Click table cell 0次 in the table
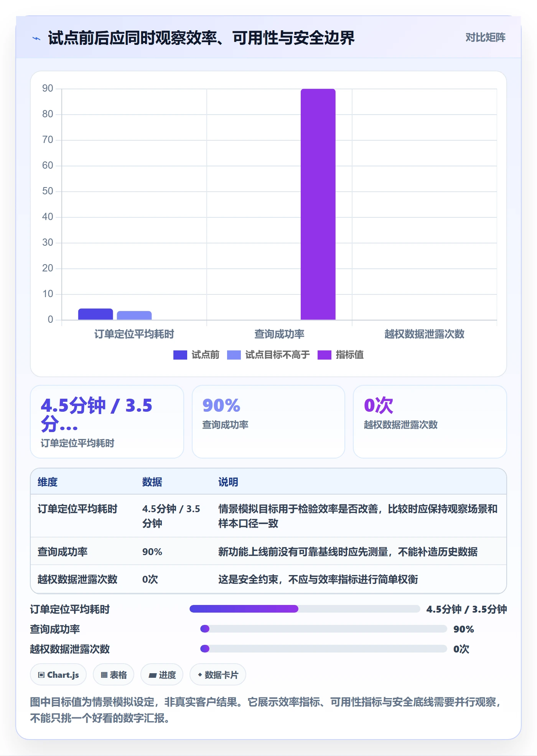This screenshot has height=756, width=537. point(150,579)
